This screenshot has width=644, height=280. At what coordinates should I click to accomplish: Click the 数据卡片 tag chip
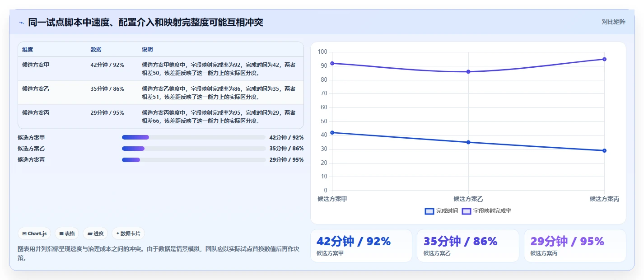(128, 233)
